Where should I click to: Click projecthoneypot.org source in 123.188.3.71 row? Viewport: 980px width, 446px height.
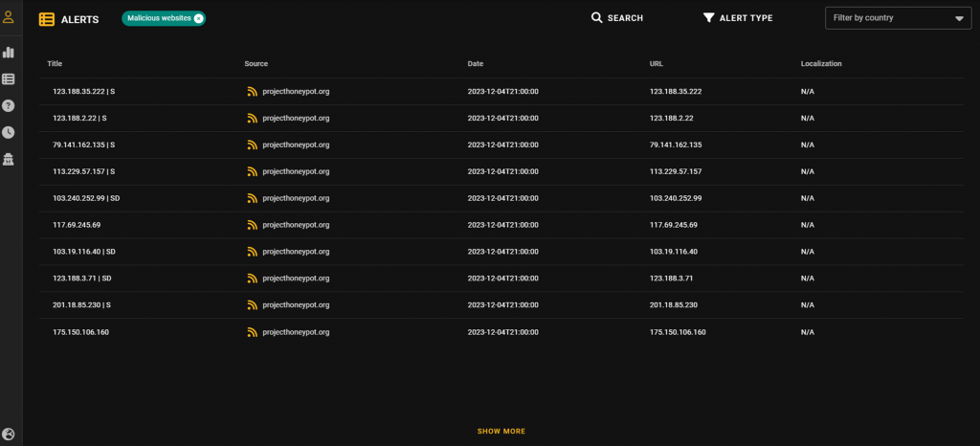point(296,279)
